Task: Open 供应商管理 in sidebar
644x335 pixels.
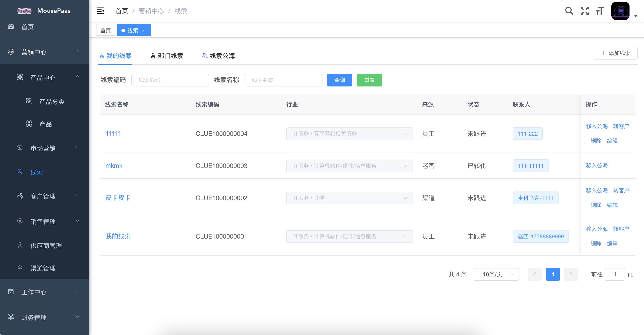Action: [46, 246]
